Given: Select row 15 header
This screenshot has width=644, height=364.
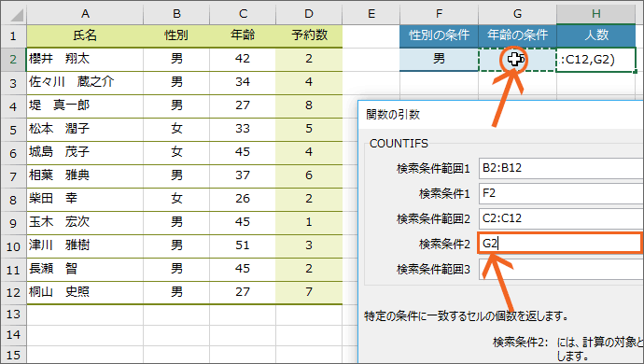Looking at the screenshot, I should point(13,355).
